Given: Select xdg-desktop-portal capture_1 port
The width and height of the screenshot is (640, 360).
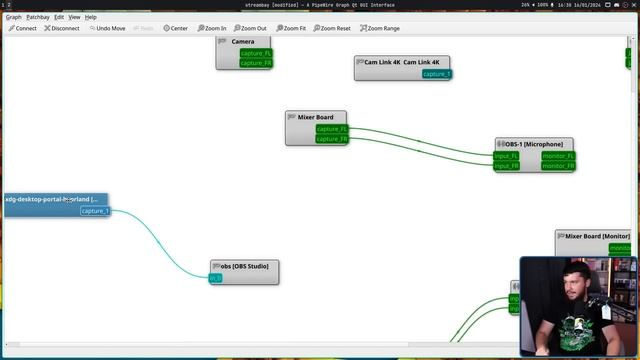Looking at the screenshot, I should click(x=95, y=211).
